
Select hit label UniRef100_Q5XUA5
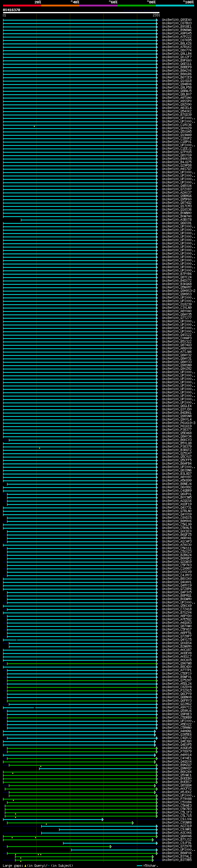pyautogui.click(x=177, y=132)
